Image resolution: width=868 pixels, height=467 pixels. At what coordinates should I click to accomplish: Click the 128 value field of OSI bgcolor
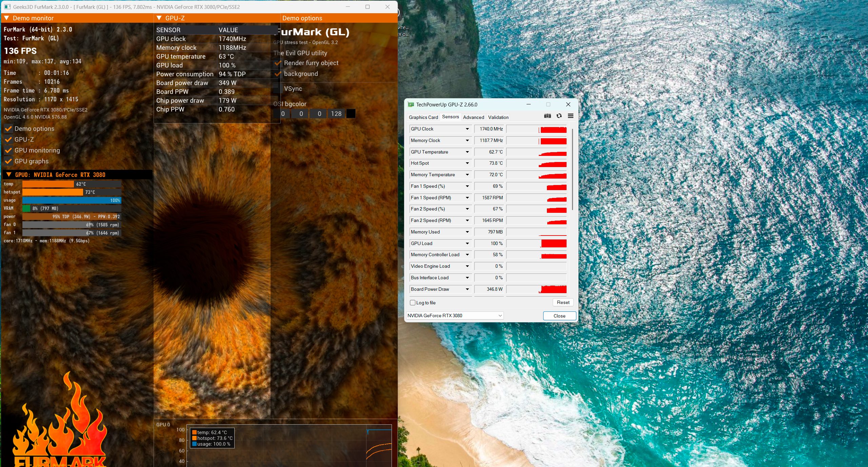336,114
